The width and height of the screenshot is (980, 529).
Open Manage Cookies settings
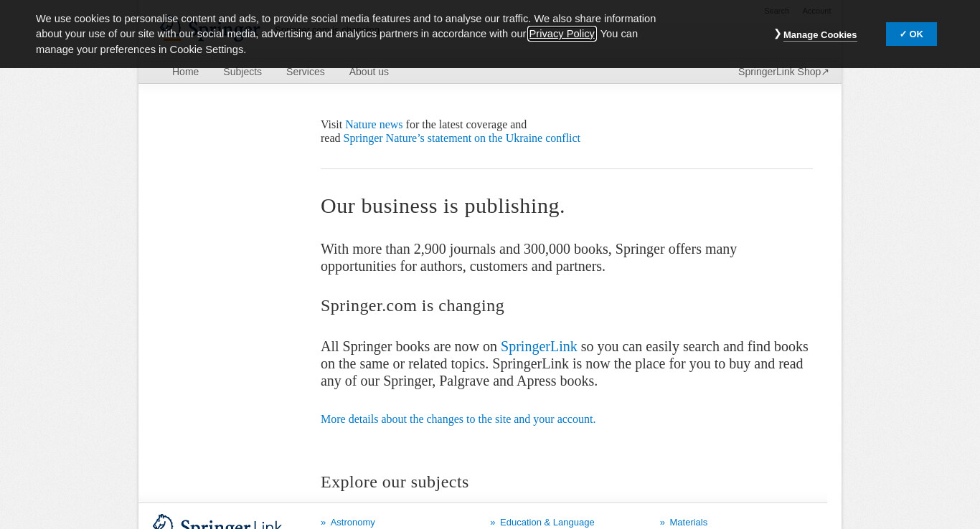pyautogui.click(x=819, y=34)
